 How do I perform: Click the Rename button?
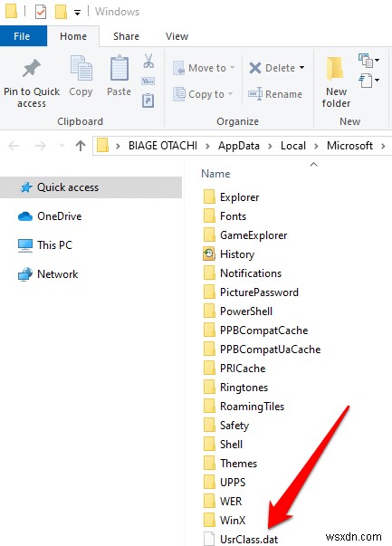click(x=275, y=94)
